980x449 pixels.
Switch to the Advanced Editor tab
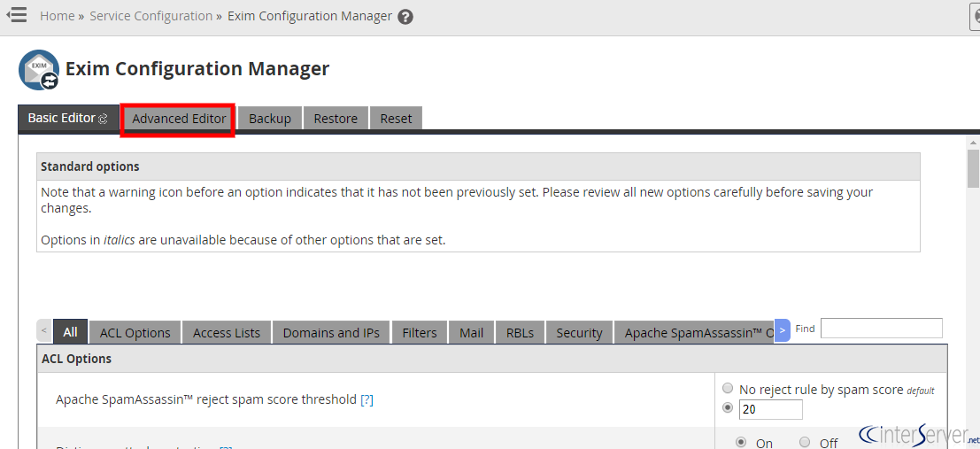pos(179,119)
